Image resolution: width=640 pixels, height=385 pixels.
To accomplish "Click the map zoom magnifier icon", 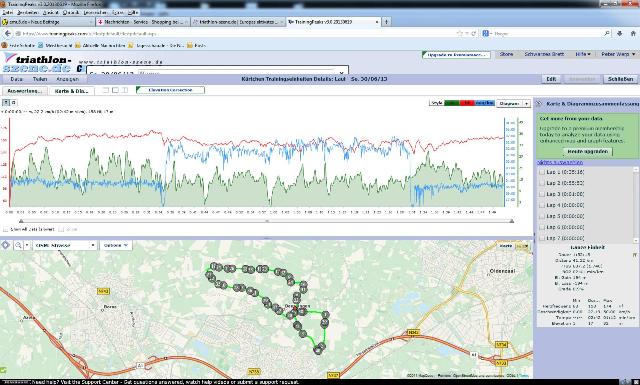I will point(18,245).
